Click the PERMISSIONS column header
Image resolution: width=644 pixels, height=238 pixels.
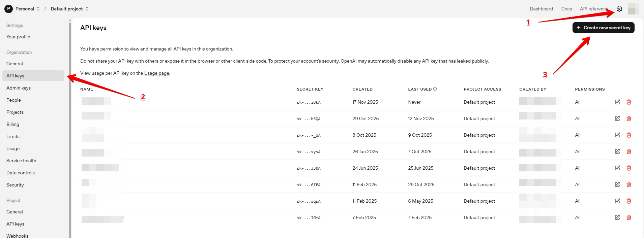tap(590, 89)
